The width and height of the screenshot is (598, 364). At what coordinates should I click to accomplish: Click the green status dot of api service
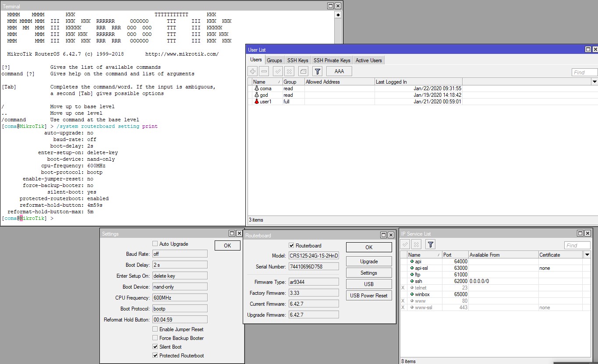coord(412,262)
